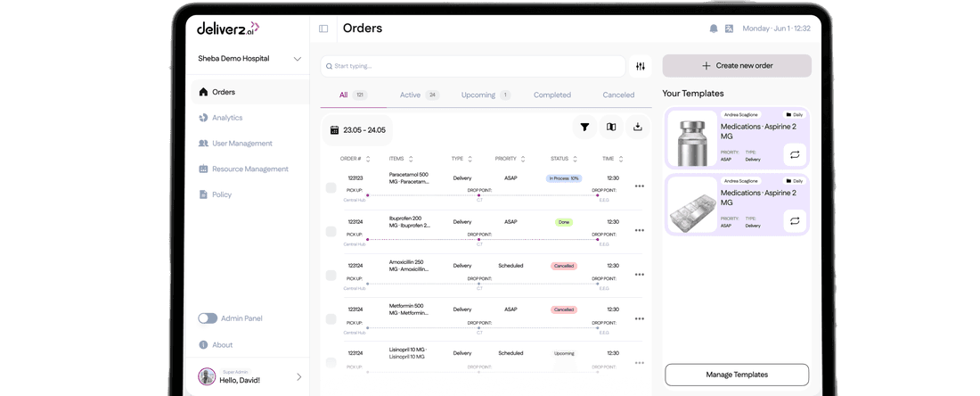Viewport: 980px width, 396px height.
Task: Open more options for Paracetamol order
Action: 640,186
